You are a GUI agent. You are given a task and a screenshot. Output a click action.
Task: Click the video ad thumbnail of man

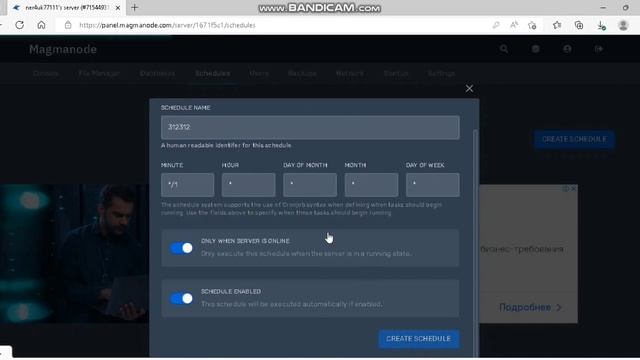[x=74, y=253]
